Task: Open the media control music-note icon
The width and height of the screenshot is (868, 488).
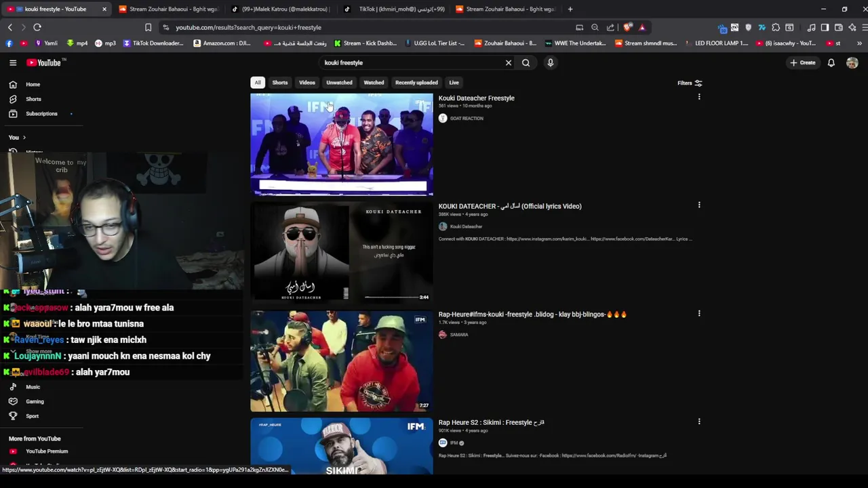Action: (811, 28)
